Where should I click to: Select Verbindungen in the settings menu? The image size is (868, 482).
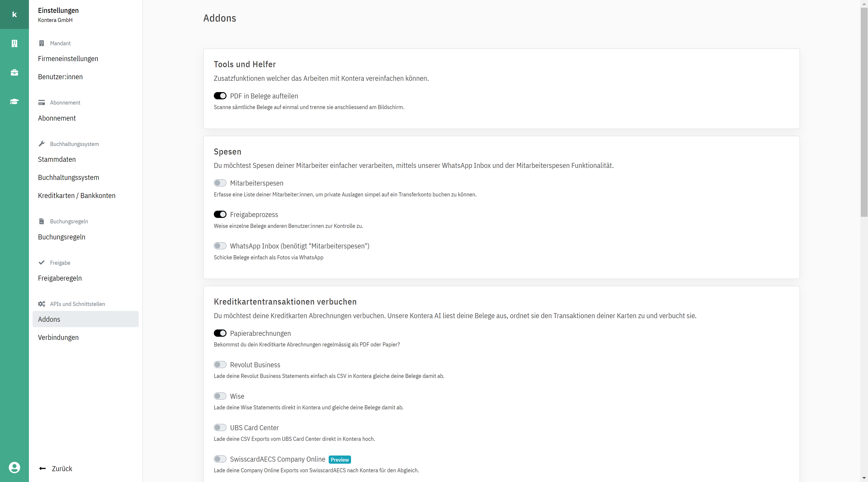[x=58, y=337]
